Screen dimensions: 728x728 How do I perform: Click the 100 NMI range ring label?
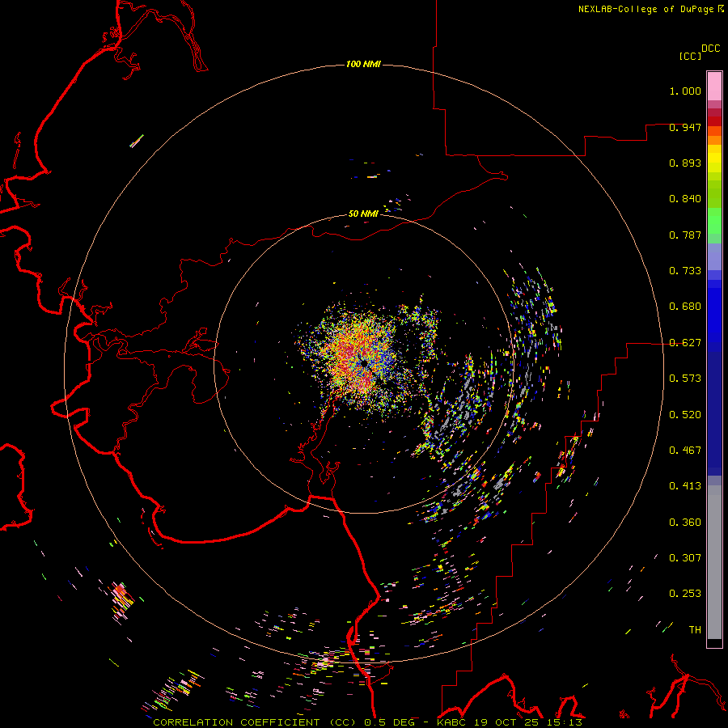point(363,64)
